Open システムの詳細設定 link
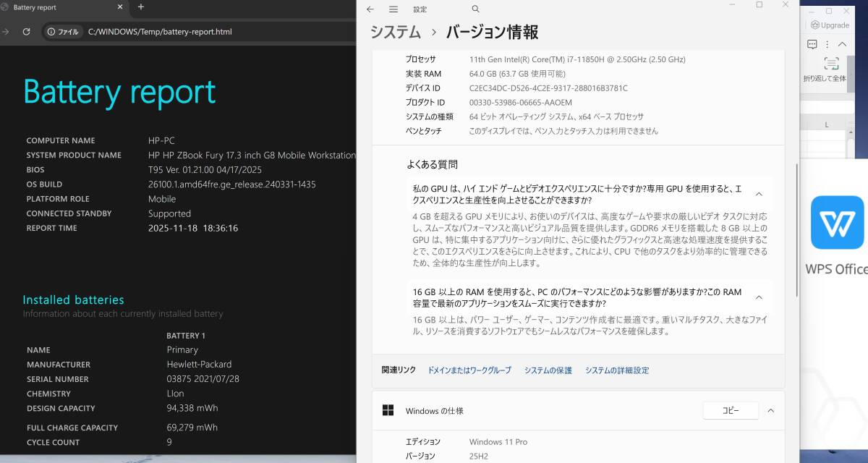Screen dimensions: 868x463 tap(617, 370)
